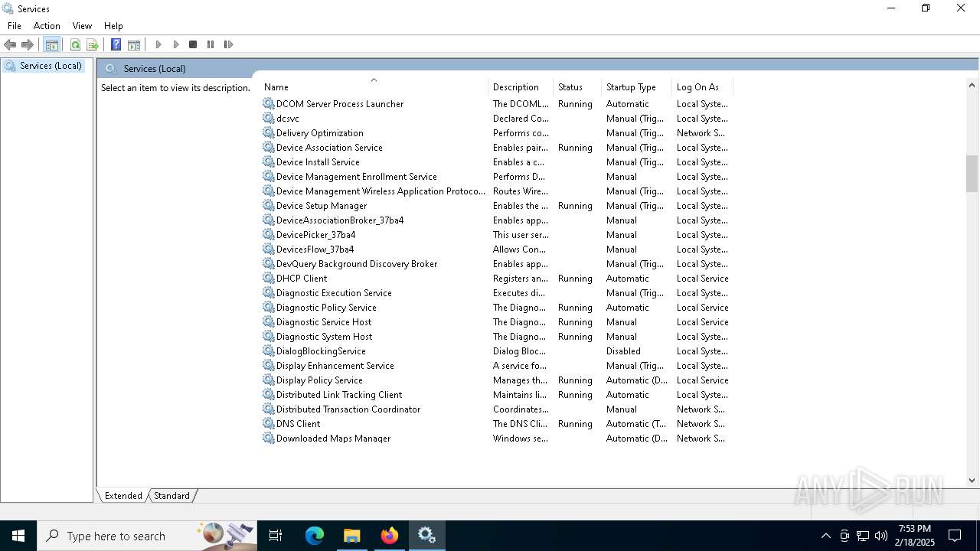Open File Explorer from taskbar
The image size is (980, 551).
click(x=351, y=536)
